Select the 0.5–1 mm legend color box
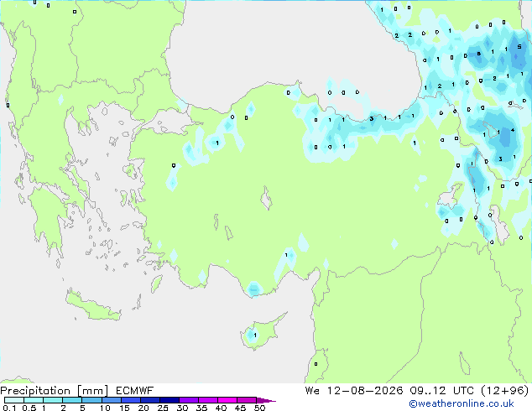Viewport: 532px width, 411px height. [x=34, y=400]
